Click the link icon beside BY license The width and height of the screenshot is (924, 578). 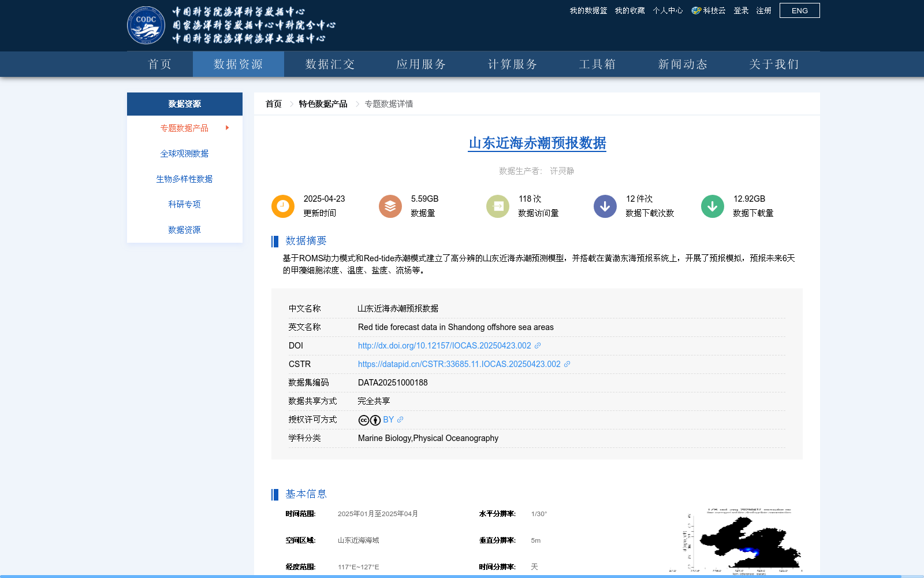[400, 420]
